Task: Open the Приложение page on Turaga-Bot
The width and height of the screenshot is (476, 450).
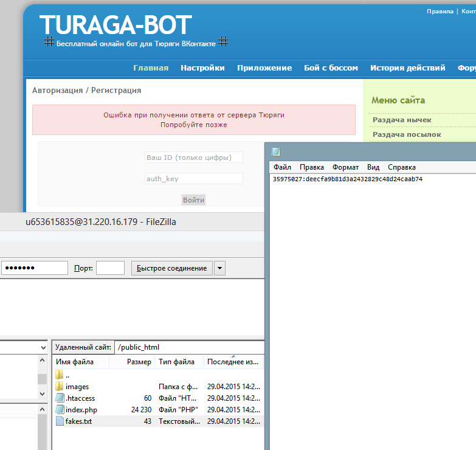Action: (264, 67)
